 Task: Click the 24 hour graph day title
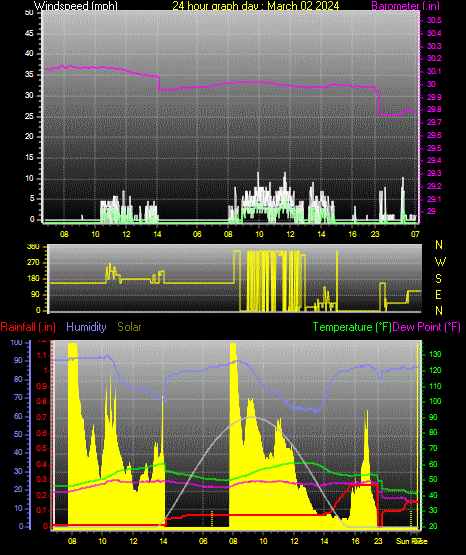click(x=255, y=6)
